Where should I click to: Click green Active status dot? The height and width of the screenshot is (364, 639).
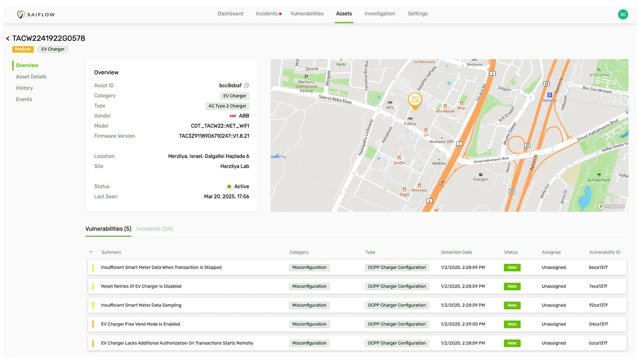click(x=229, y=187)
